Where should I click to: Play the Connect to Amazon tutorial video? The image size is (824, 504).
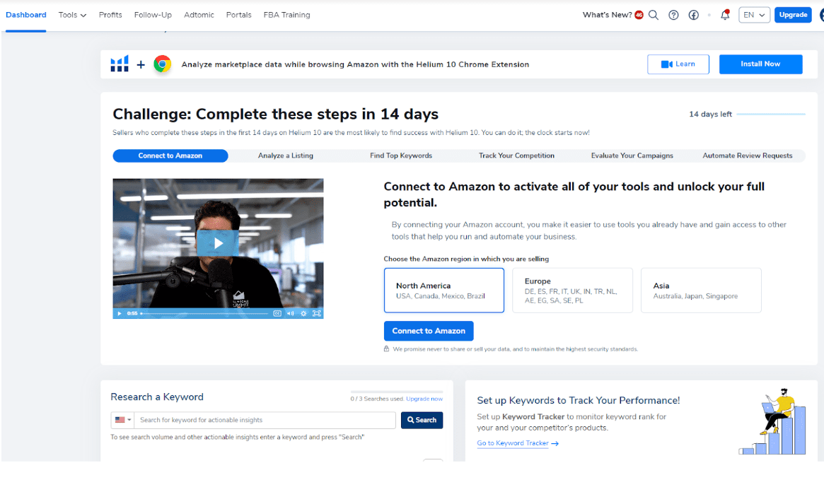(218, 242)
